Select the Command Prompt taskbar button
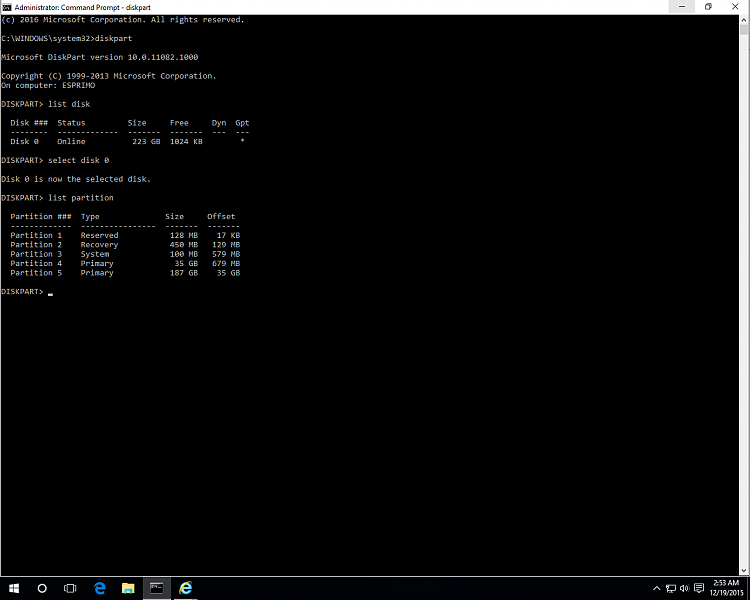750x600 pixels. click(156, 588)
